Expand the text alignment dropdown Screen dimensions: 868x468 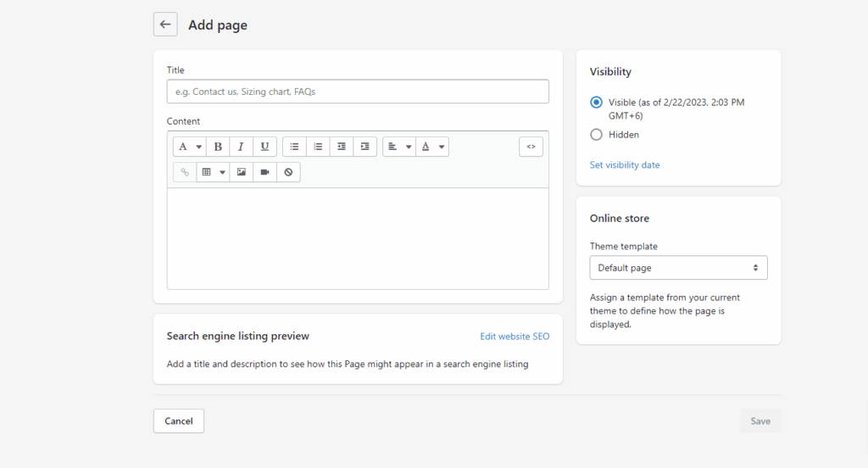click(x=398, y=147)
